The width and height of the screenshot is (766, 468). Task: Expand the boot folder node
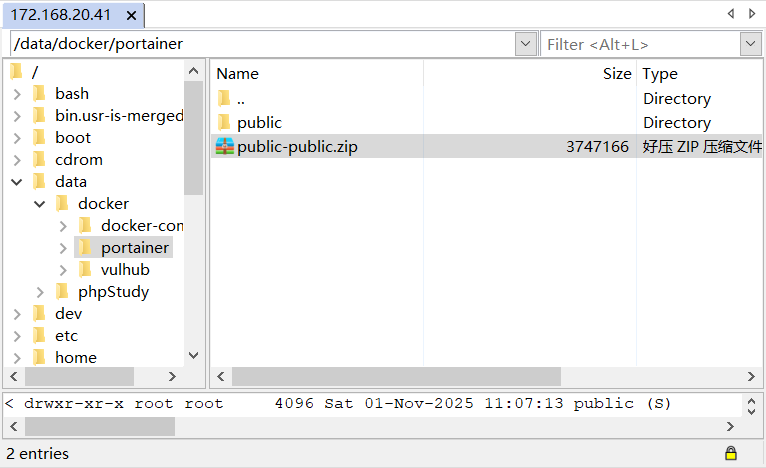click(17, 138)
